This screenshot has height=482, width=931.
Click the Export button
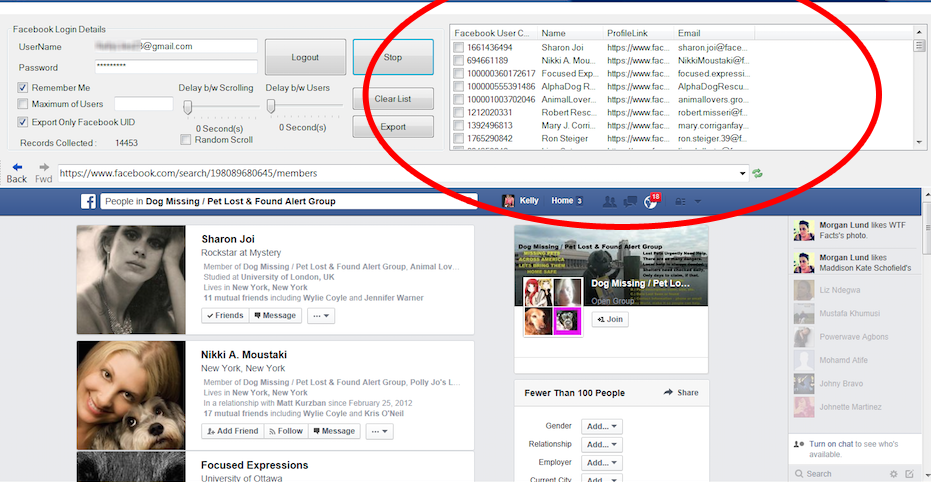click(x=393, y=126)
